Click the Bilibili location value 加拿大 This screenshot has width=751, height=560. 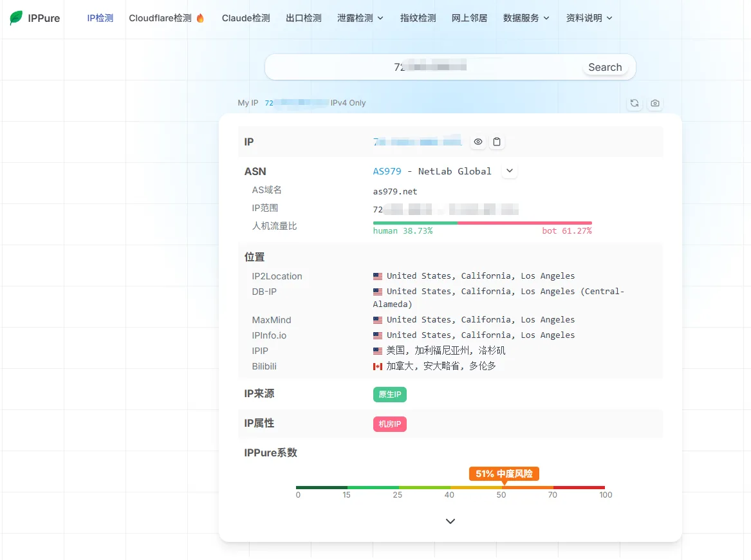[x=441, y=366]
